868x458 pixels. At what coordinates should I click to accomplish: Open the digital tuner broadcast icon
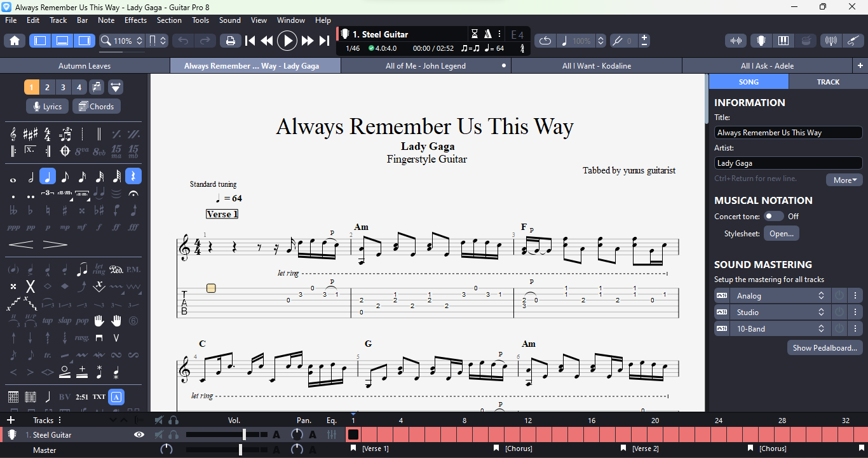pos(831,41)
